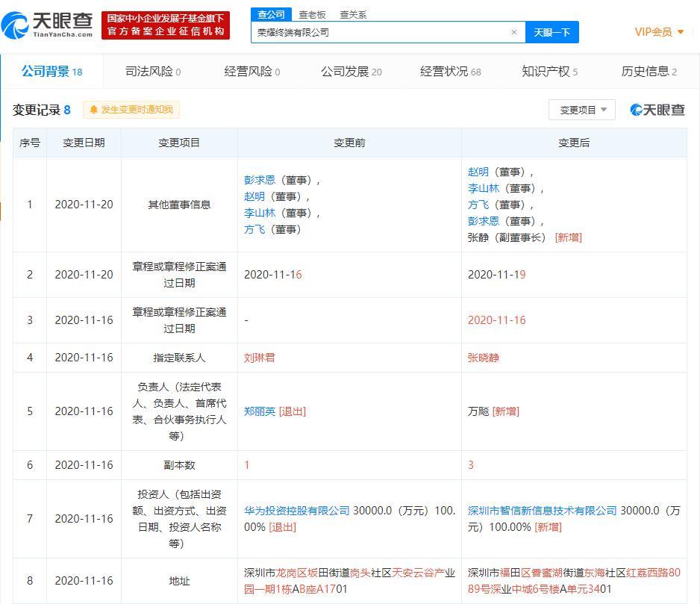Click 张静（副董事长）entry in 变更后

click(x=507, y=237)
